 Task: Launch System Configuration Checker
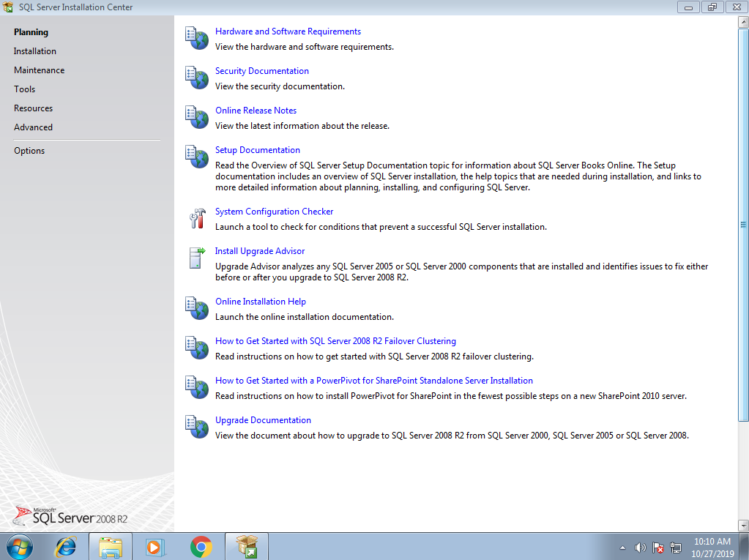[x=274, y=212]
